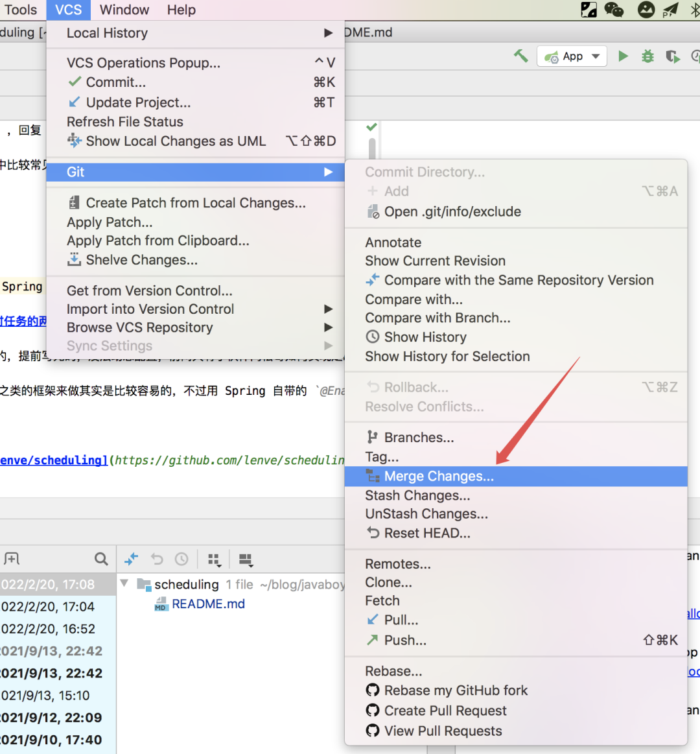Open View Pull Requests

516,731
